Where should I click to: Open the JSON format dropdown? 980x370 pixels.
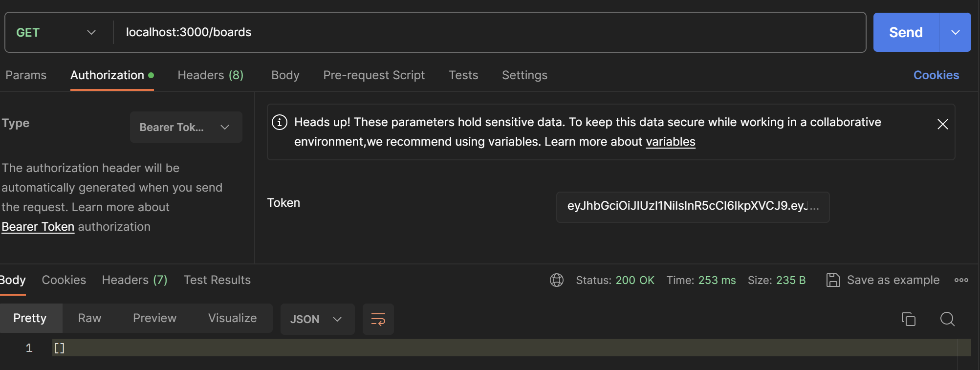click(317, 319)
